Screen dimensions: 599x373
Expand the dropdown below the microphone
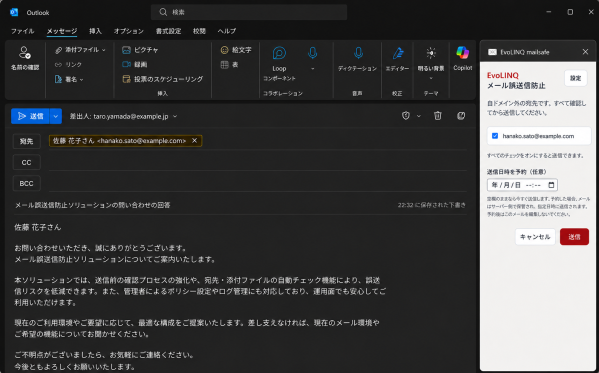[x=312, y=69]
